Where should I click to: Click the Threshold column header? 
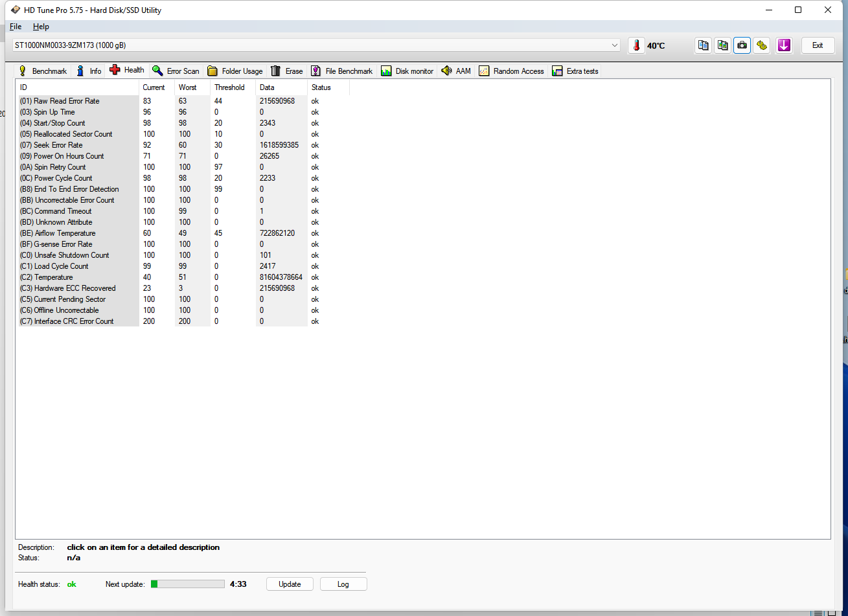229,87
